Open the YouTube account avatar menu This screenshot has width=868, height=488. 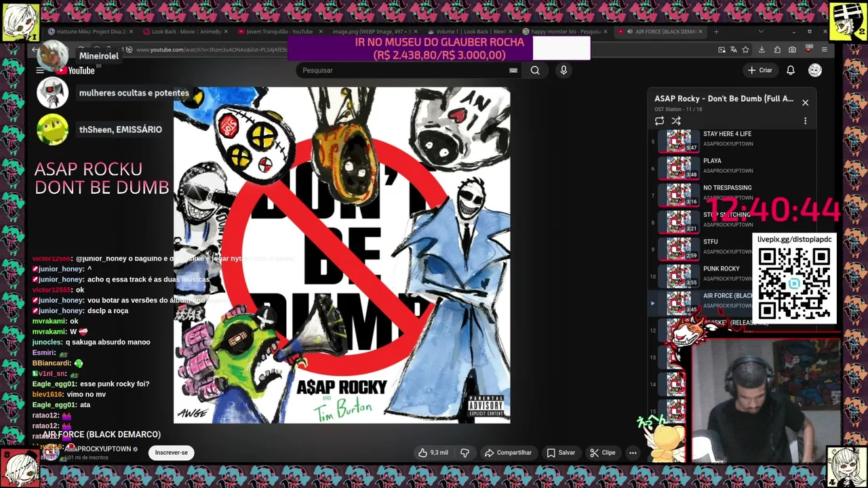815,70
